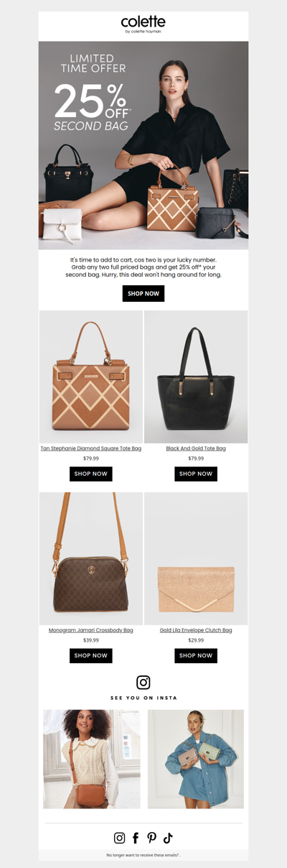Click Shop Now under Black And Gold Tote
The image size is (287, 868).
click(x=196, y=474)
